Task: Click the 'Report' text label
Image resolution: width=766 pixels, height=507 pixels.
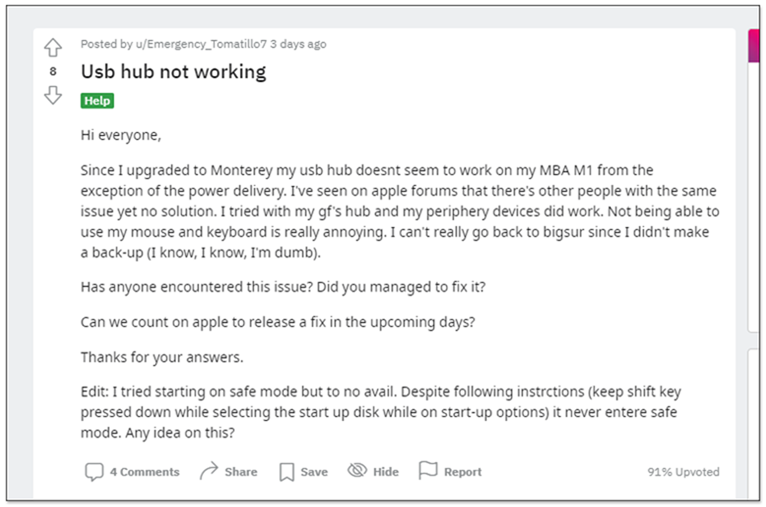Action: click(463, 472)
